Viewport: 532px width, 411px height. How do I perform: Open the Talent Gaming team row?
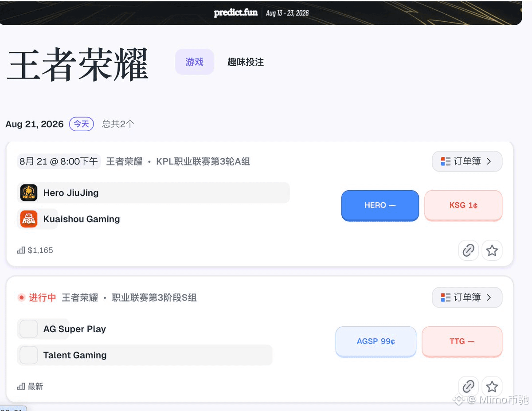145,355
